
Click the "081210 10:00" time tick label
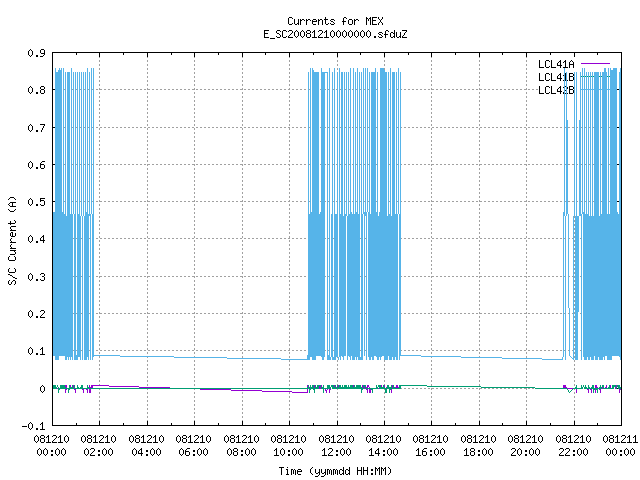pos(289,446)
